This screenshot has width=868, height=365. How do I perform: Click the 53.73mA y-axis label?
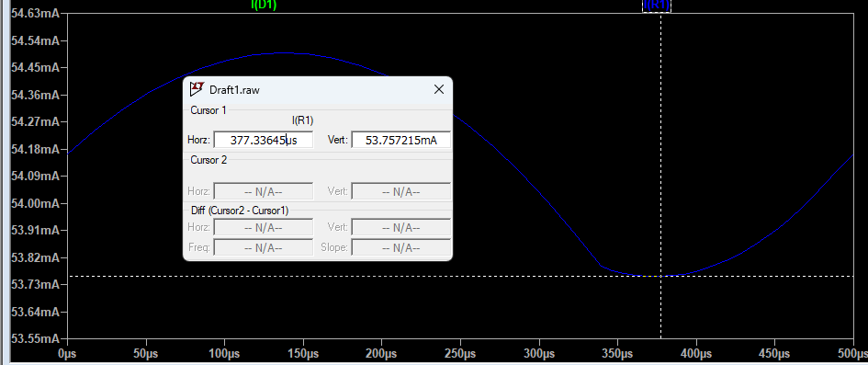(x=36, y=285)
